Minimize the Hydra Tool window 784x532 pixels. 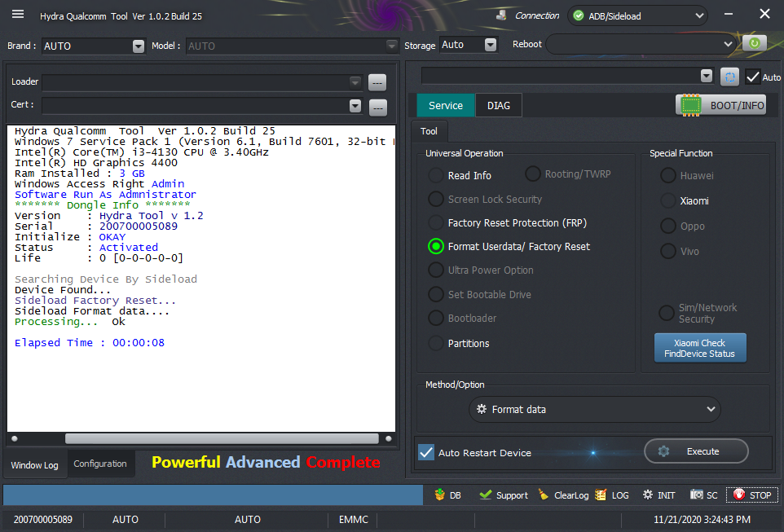pyautogui.click(x=729, y=14)
